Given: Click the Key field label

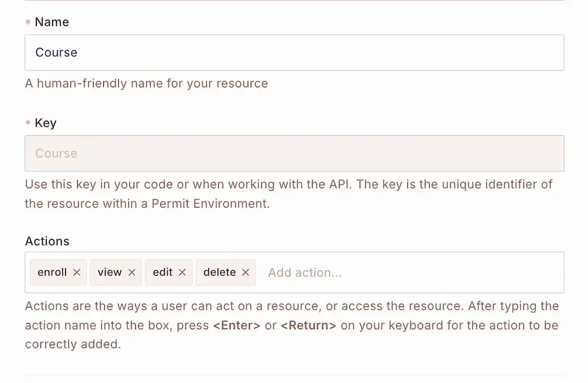Looking at the screenshot, I should click(45, 123).
